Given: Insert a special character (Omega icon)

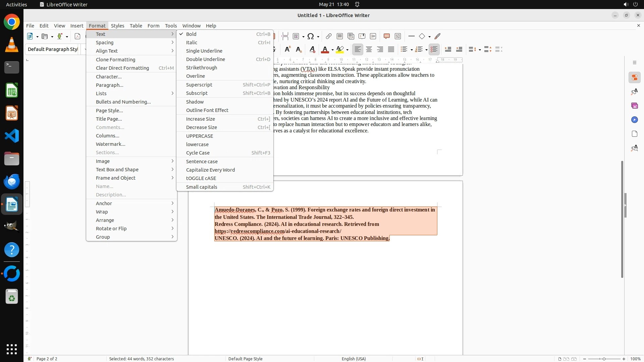Looking at the screenshot, I should tap(311, 36).
